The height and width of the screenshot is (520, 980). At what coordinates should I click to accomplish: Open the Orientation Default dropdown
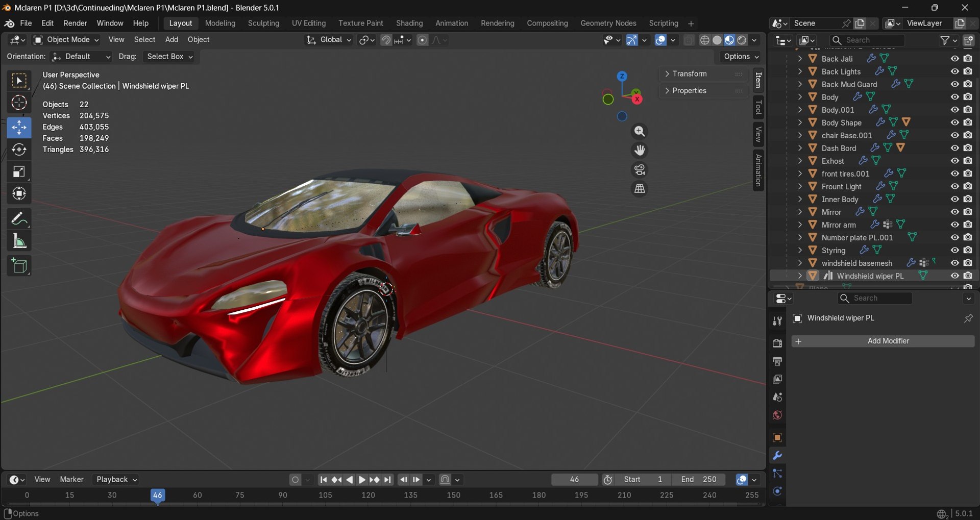tap(81, 57)
